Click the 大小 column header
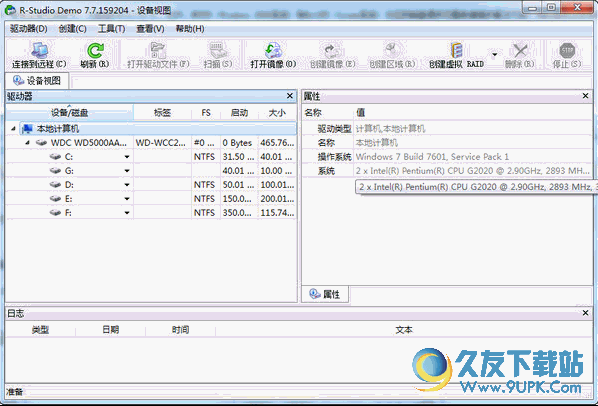The height and width of the screenshot is (406, 598). (x=277, y=112)
